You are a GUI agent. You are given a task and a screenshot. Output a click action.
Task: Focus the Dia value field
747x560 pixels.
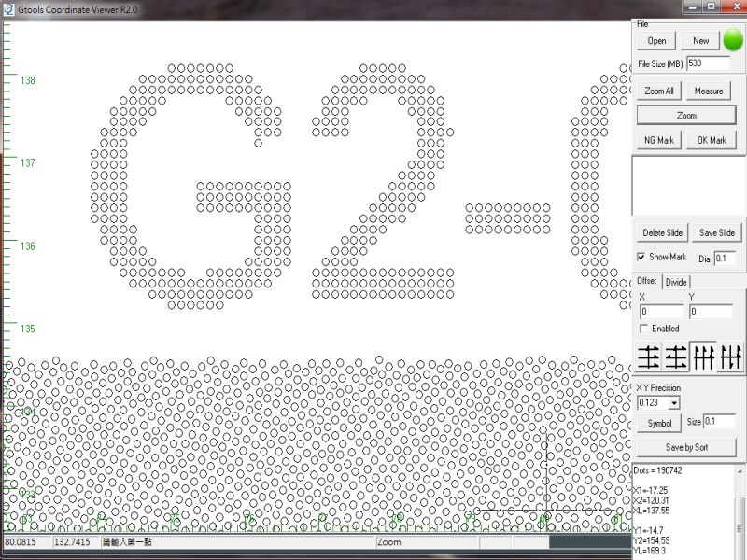[725, 259]
